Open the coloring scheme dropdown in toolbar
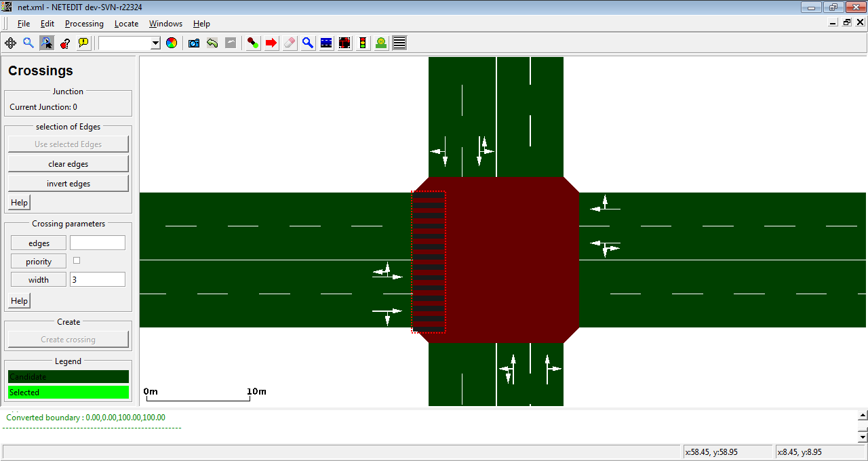The width and height of the screenshot is (868, 461). [x=155, y=43]
